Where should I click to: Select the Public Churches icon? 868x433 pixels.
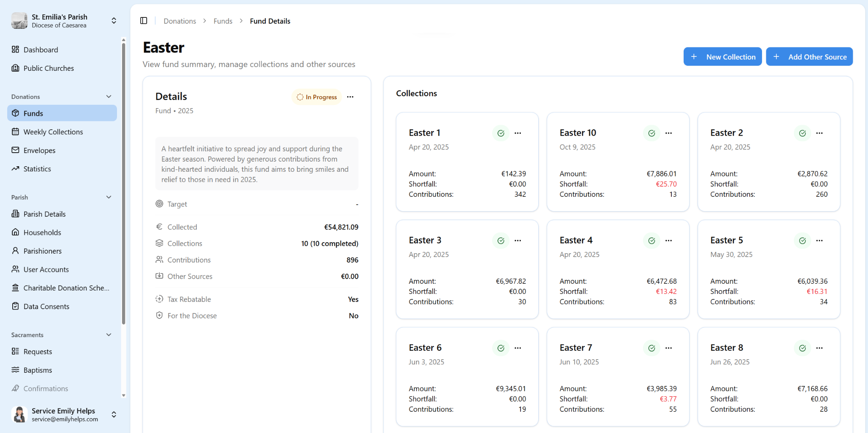[x=15, y=68]
